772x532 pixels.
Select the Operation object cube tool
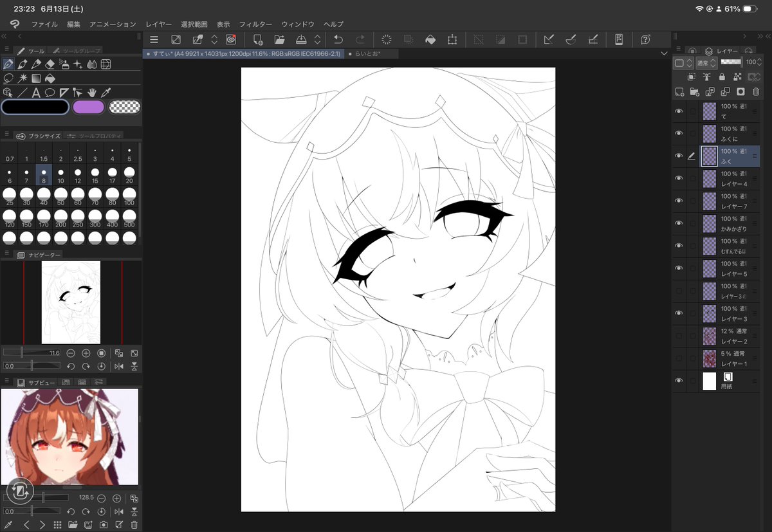tap(8, 92)
